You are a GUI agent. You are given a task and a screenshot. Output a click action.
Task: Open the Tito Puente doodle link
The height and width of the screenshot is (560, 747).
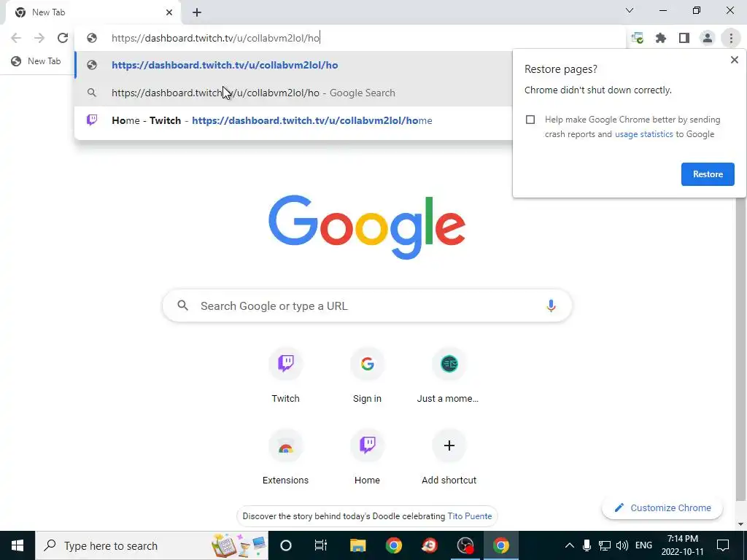click(x=469, y=516)
